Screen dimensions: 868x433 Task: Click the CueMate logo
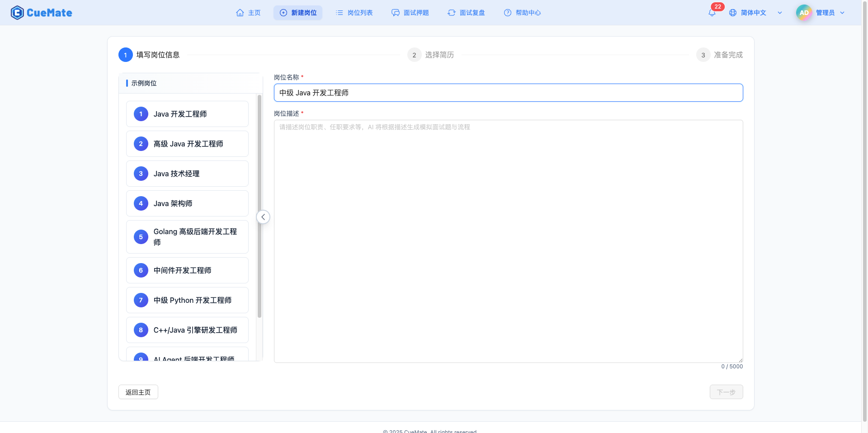pos(41,12)
